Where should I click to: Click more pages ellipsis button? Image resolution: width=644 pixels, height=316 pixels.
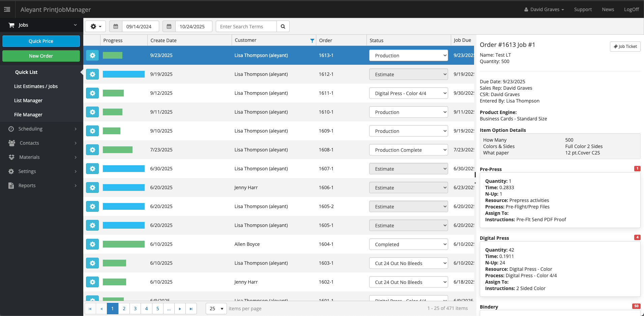[x=169, y=309]
